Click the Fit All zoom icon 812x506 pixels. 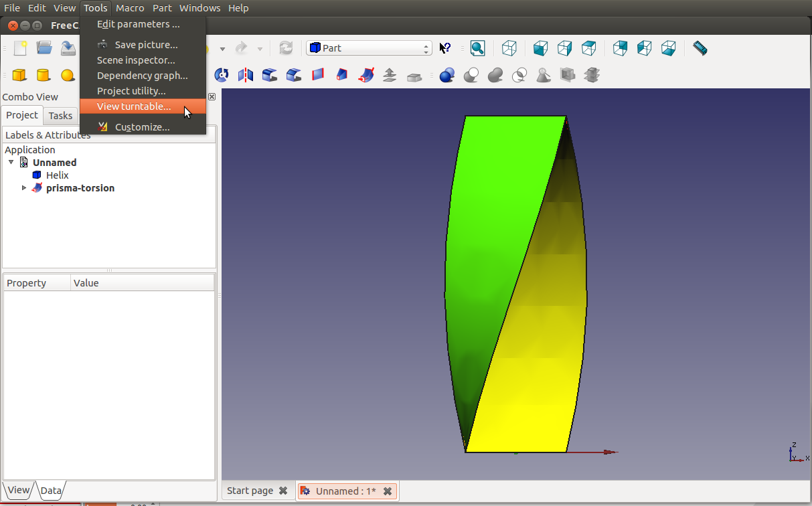[x=477, y=48]
